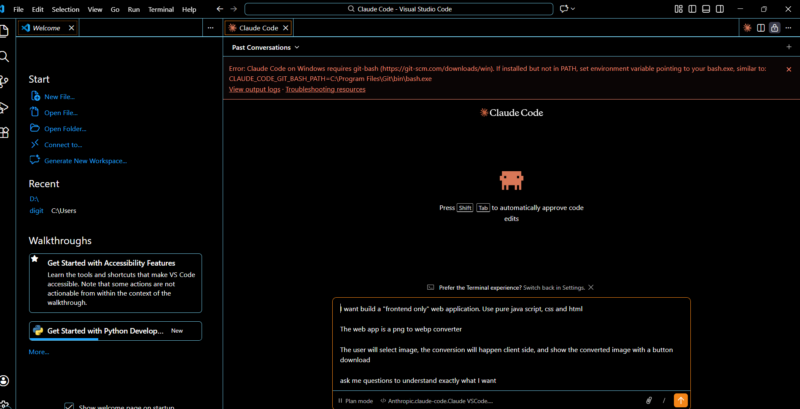Click the terminal icon beside Prefer the Terminal

coord(431,288)
